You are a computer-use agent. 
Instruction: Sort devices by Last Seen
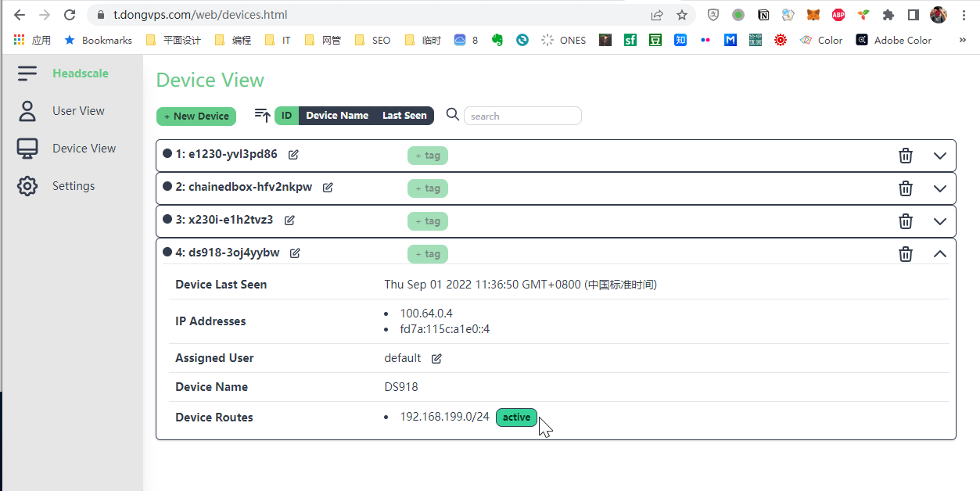(404, 116)
